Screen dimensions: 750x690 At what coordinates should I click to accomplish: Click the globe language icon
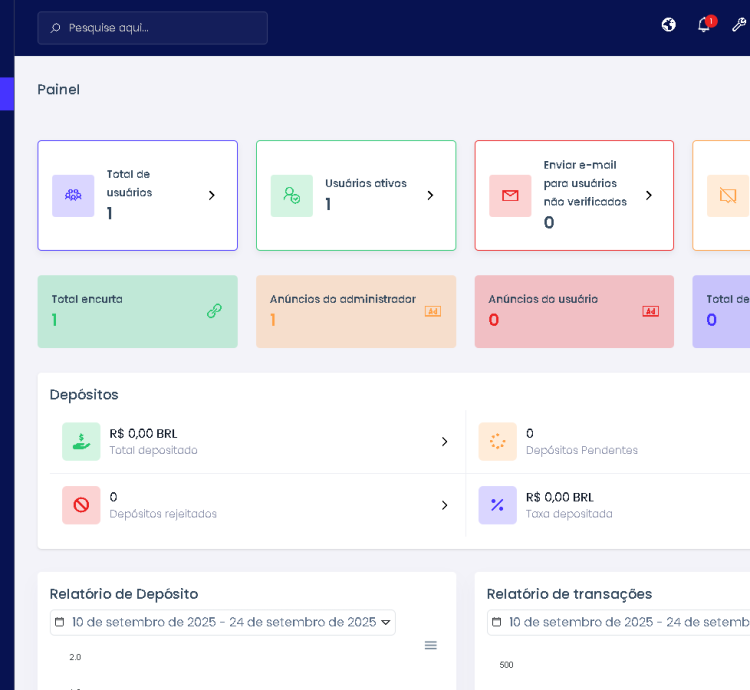[x=669, y=25]
